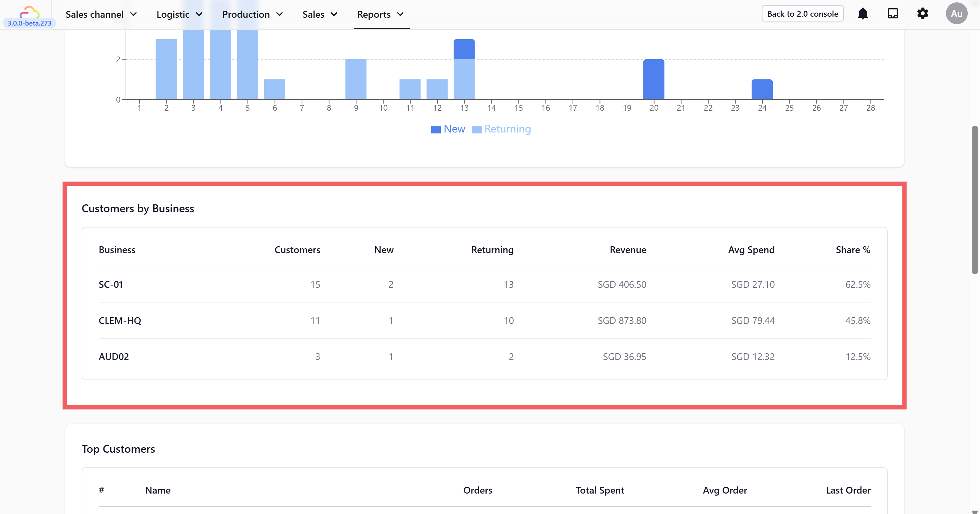Expand the Logistic menu chevron

(x=199, y=14)
